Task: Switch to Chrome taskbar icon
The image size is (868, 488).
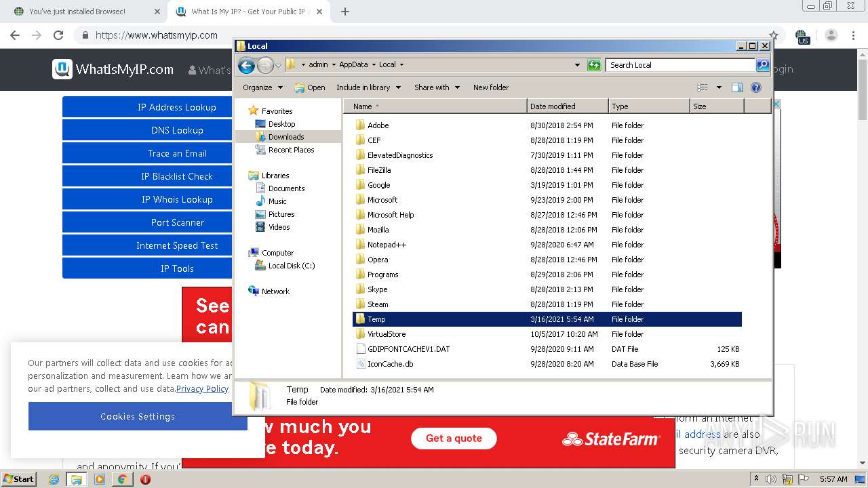Action: [x=122, y=479]
